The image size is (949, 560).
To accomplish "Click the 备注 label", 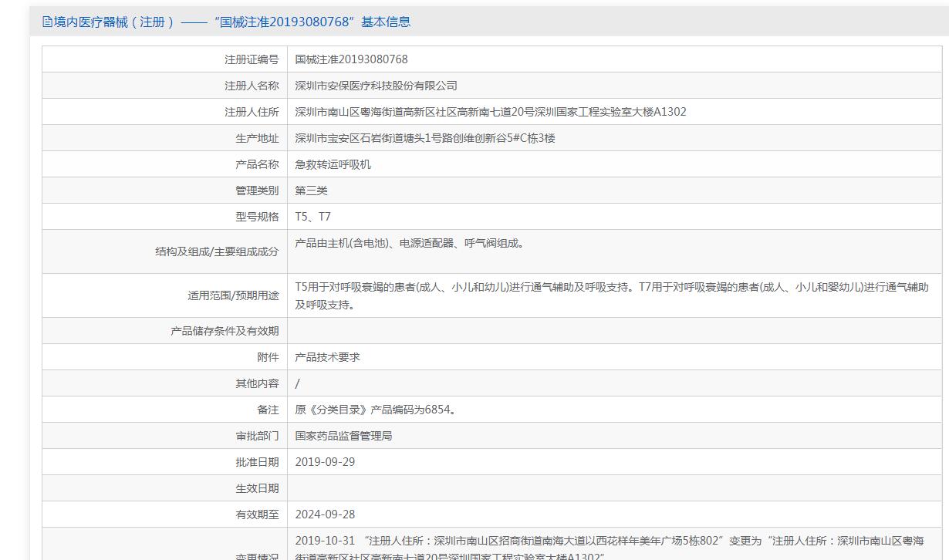I will coord(268,410).
